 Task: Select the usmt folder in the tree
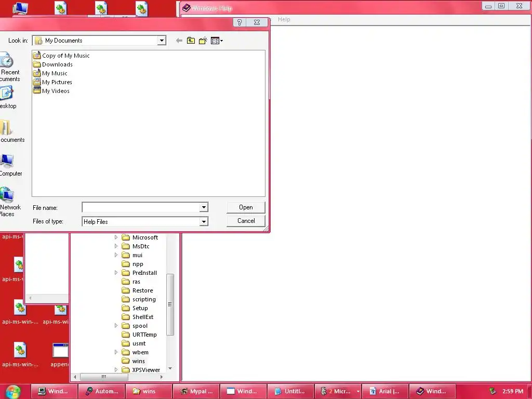[x=134, y=343]
